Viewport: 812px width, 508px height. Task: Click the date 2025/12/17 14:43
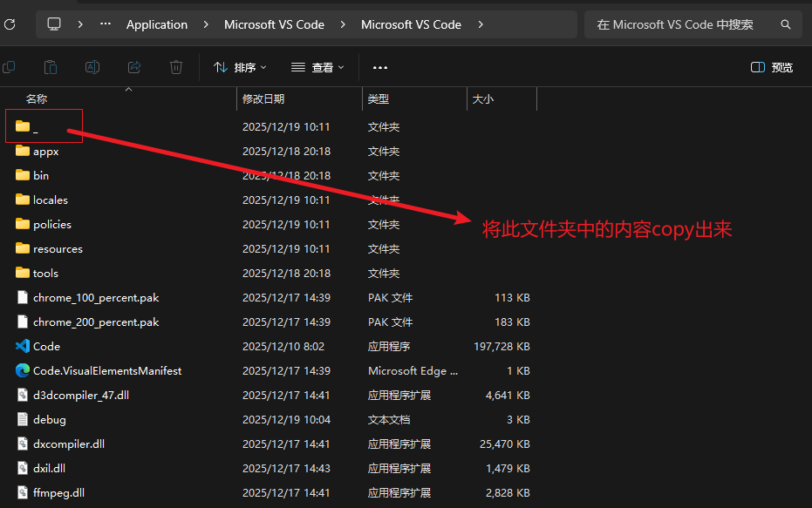tap(286, 468)
